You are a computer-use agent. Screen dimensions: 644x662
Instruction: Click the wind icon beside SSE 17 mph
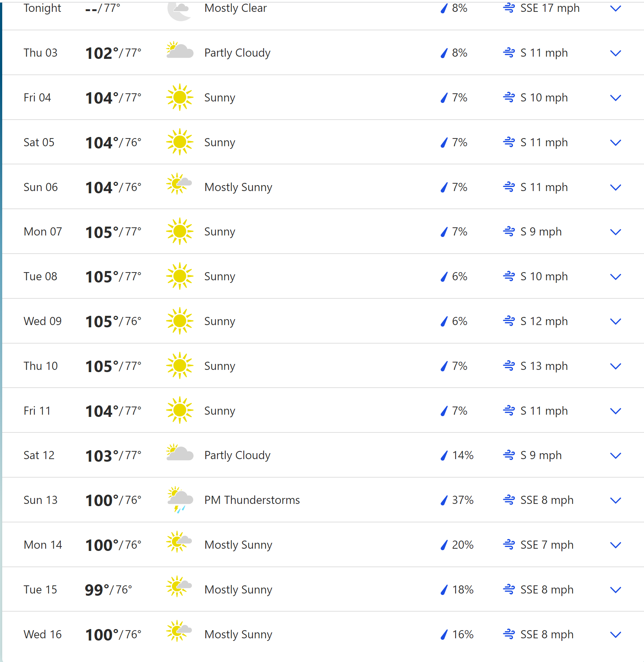tap(509, 8)
